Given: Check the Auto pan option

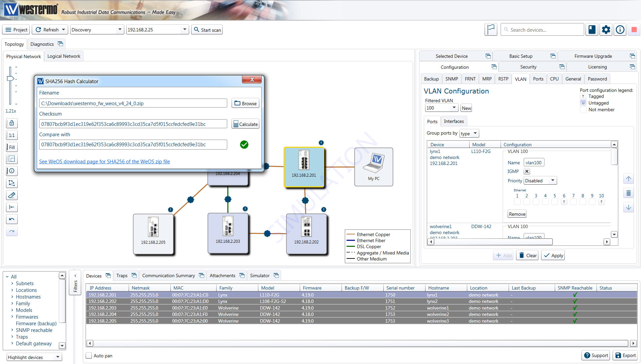Looking at the screenshot, I should tap(89, 355).
